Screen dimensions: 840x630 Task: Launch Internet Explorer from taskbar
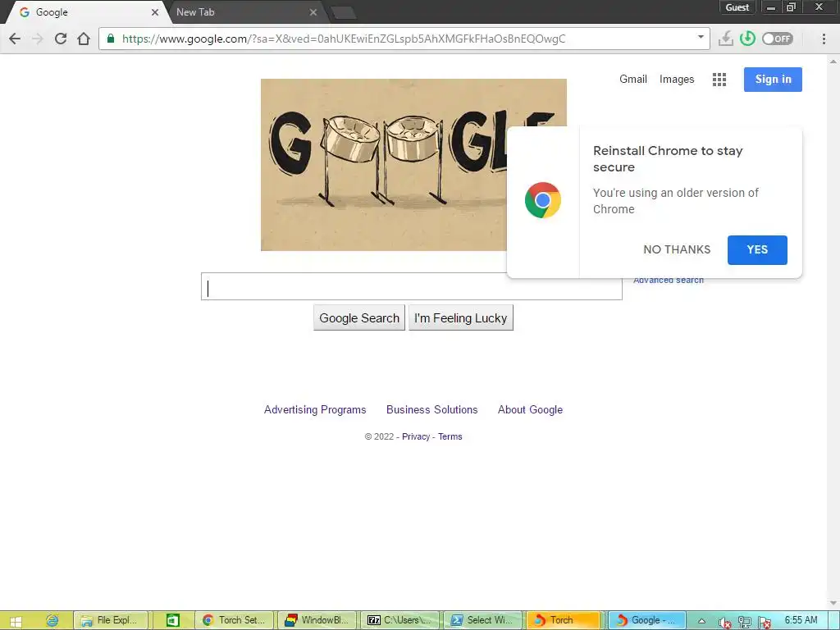52,620
